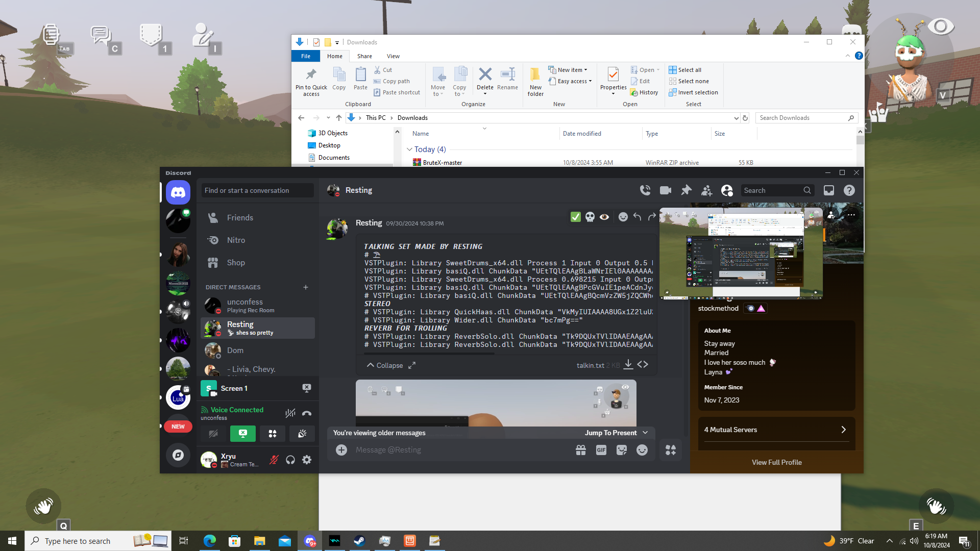This screenshot has height=551, width=980.
Task: Download the talkin.txt attachment
Action: pyautogui.click(x=628, y=365)
